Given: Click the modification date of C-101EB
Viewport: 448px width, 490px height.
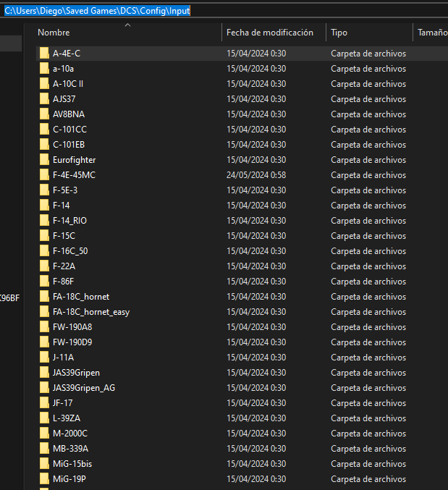Looking at the screenshot, I should [256, 145].
